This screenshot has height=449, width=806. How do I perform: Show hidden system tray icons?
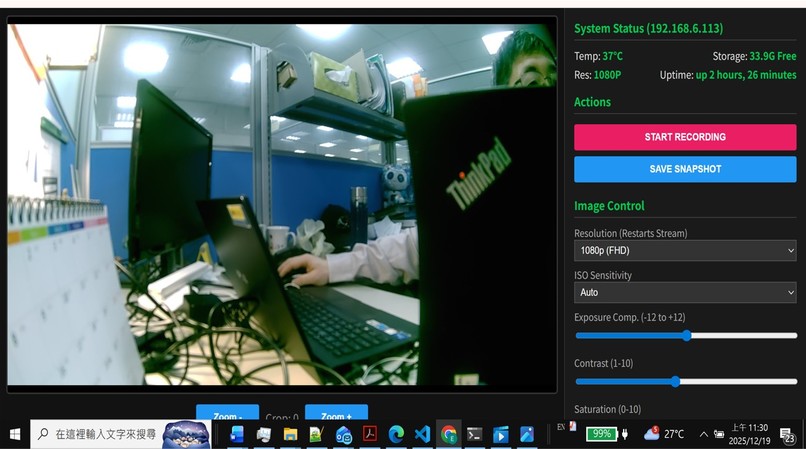tap(704, 435)
